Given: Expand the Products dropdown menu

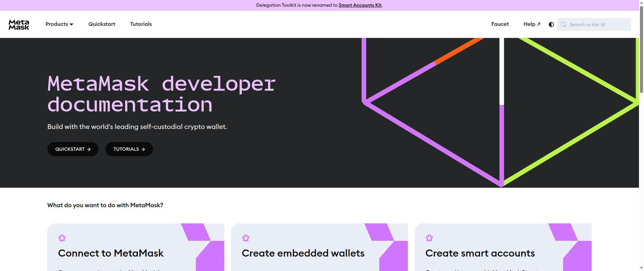Looking at the screenshot, I should click(59, 24).
